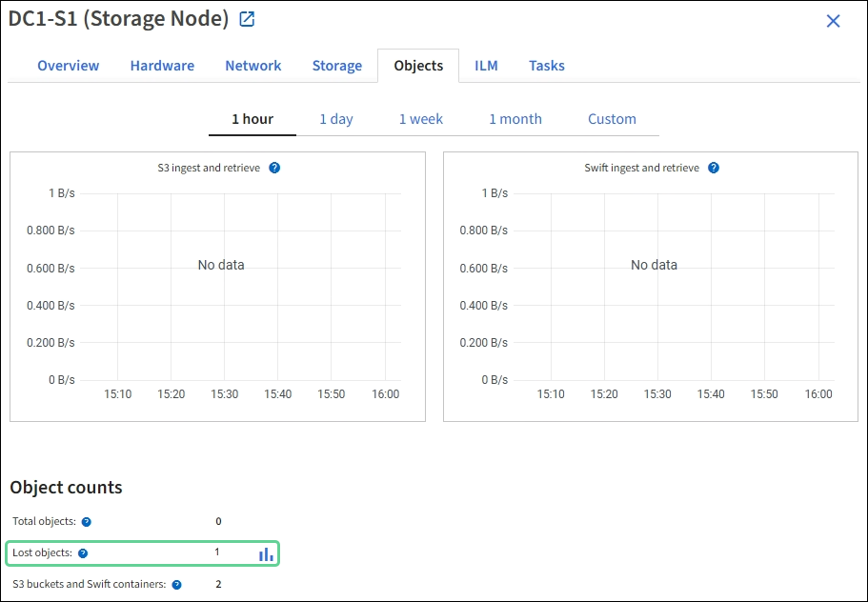Screen dimensions: 868x602
Task: Choose the Custom time range
Action: click(x=612, y=119)
